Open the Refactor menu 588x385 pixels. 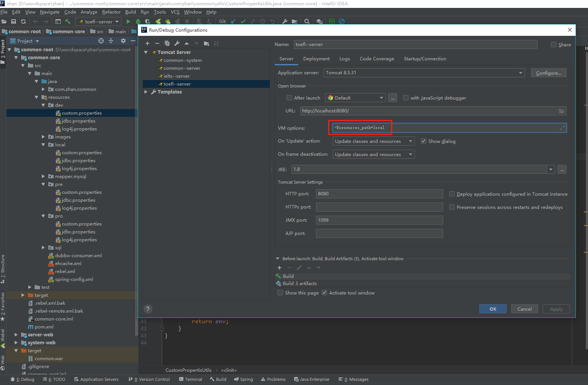point(111,12)
